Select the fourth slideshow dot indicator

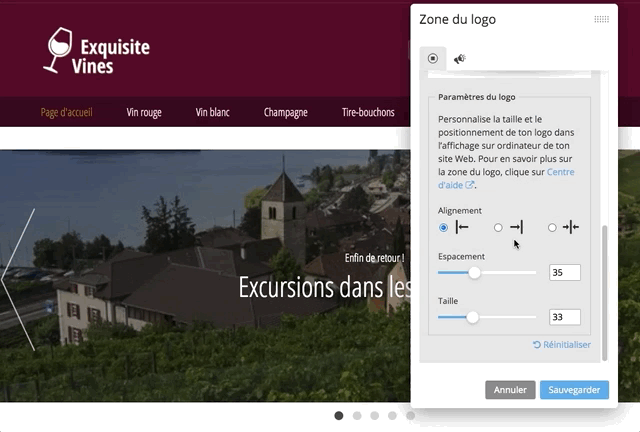(x=392, y=416)
